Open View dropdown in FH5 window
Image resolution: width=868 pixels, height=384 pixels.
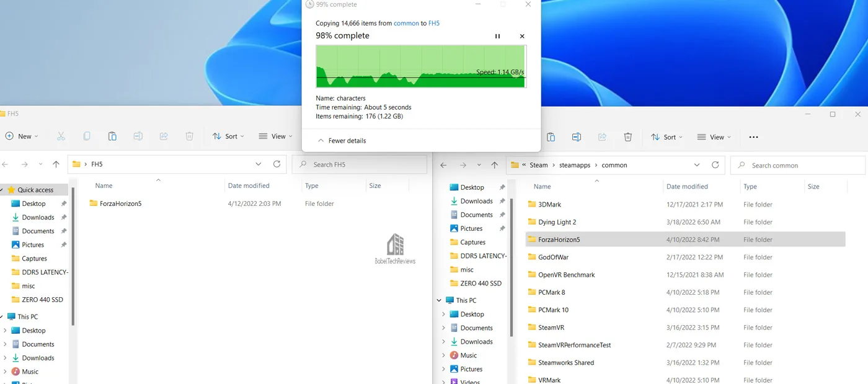[275, 136]
